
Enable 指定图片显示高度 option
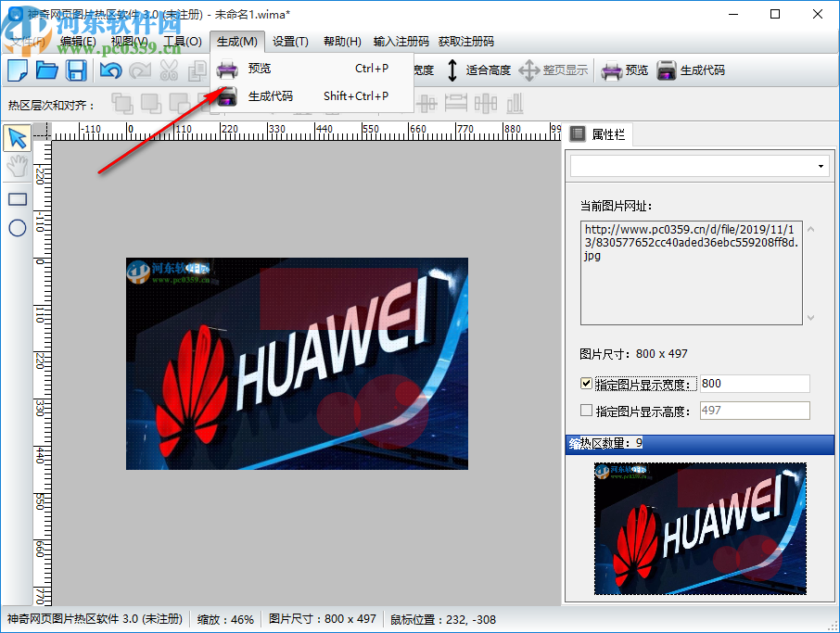(586, 410)
